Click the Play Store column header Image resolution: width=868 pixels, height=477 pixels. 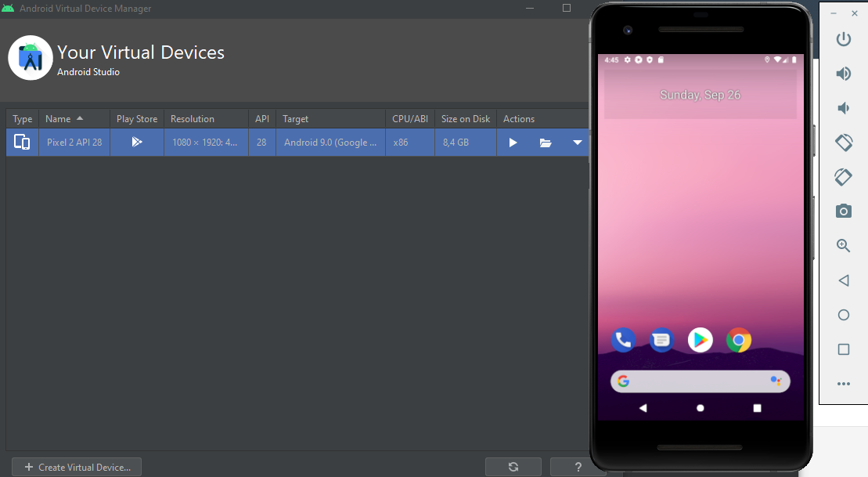(x=137, y=118)
